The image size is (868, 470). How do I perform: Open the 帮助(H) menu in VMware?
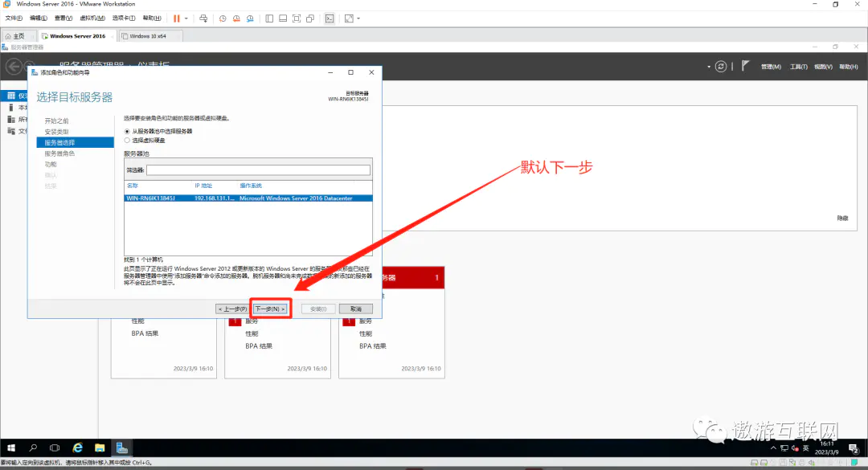[x=152, y=18]
